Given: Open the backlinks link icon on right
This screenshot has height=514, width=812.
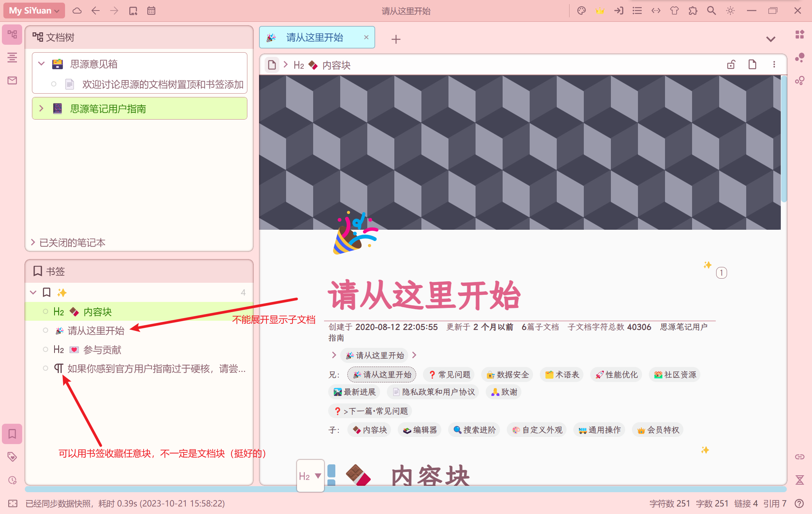Looking at the screenshot, I should pyautogui.click(x=800, y=457).
